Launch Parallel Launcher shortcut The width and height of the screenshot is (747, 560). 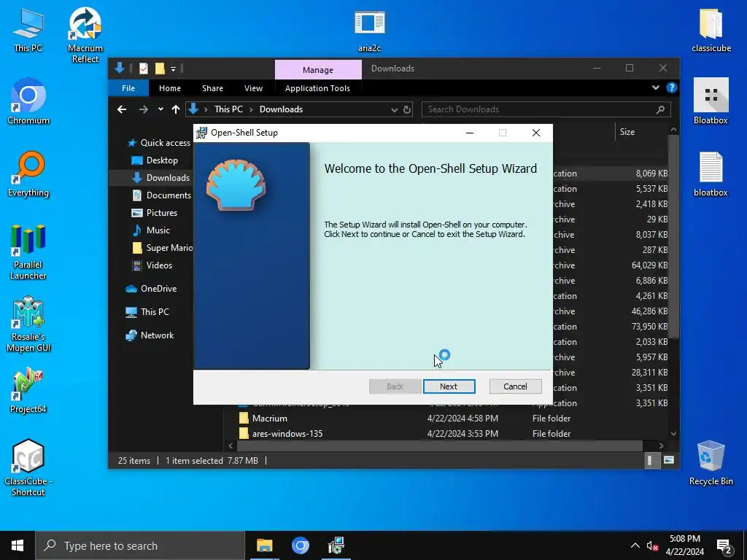pyautogui.click(x=28, y=252)
